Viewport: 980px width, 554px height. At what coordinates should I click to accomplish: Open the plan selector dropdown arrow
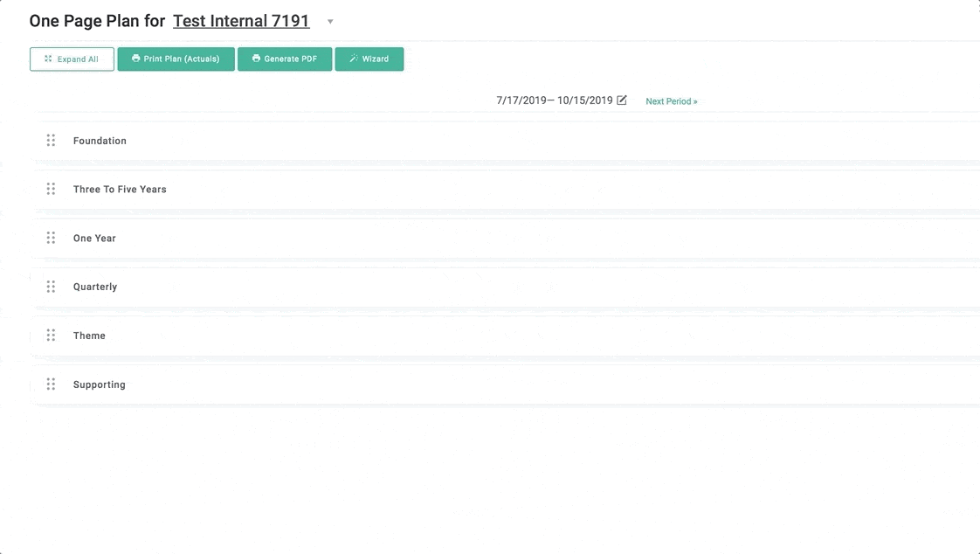coord(330,22)
